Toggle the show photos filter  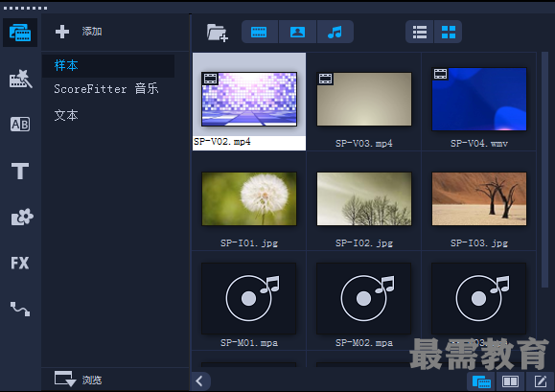(298, 33)
